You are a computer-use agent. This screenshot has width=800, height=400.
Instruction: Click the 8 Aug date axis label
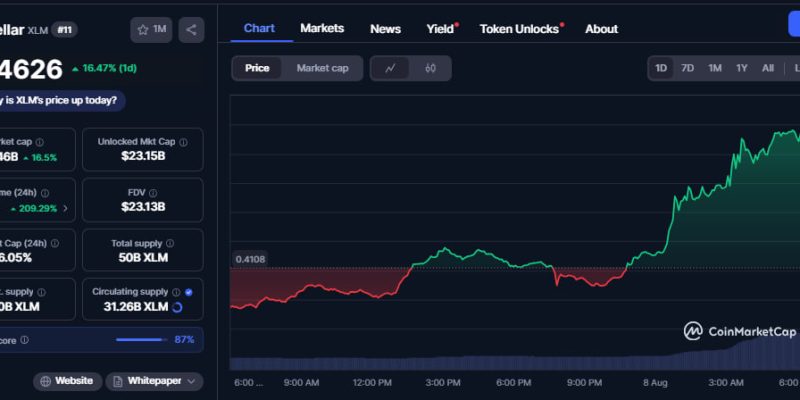click(656, 383)
